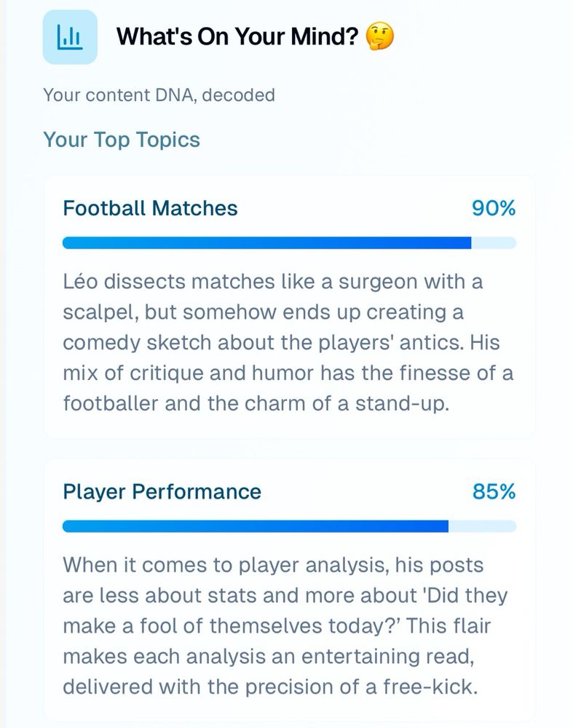Select the "Your Top Topics" section heading
The height and width of the screenshot is (728, 573).
tap(121, 139)
